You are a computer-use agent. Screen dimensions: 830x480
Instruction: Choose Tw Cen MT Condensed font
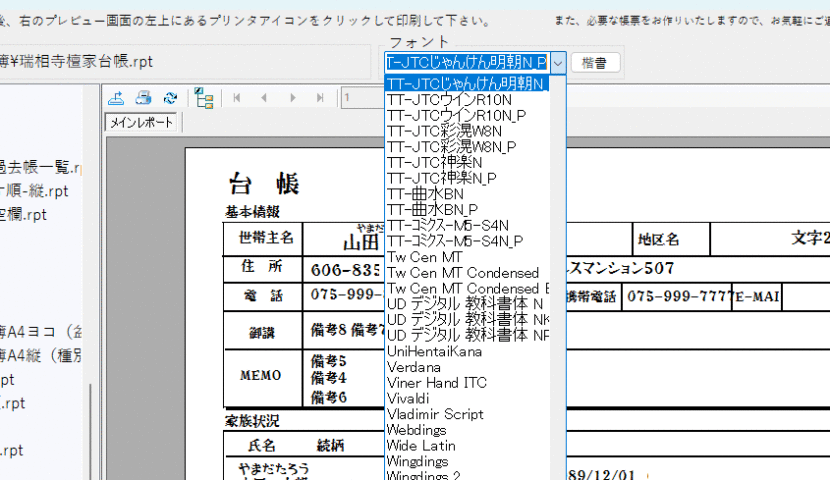click(462, 273)
